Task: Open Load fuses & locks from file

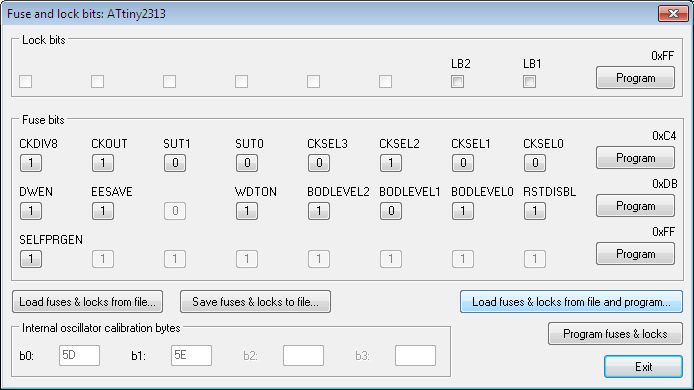Action: tap(88, 302)
